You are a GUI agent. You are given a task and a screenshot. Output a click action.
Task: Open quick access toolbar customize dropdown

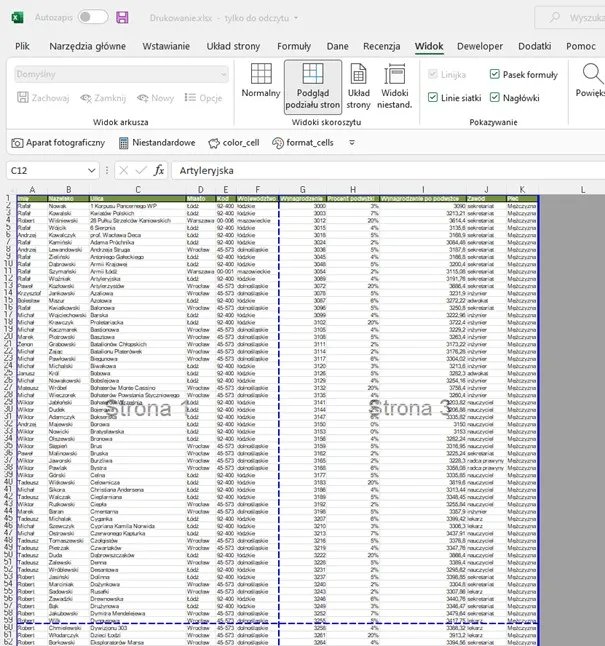(351, 143)
